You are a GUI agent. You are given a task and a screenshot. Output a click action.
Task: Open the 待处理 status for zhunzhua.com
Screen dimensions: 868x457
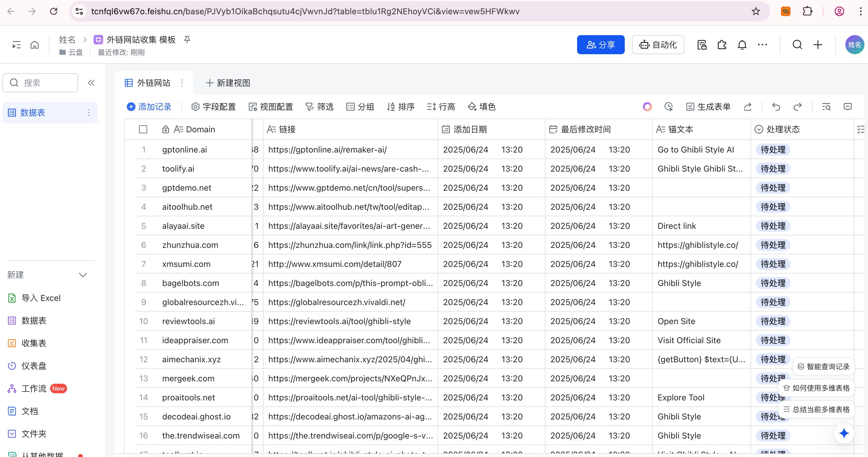pos(773,245)
